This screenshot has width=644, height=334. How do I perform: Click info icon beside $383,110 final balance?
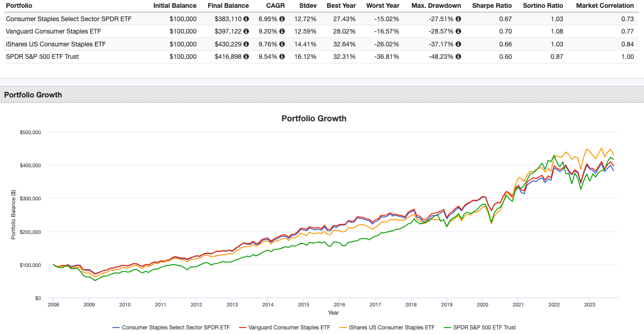(246, 19)
